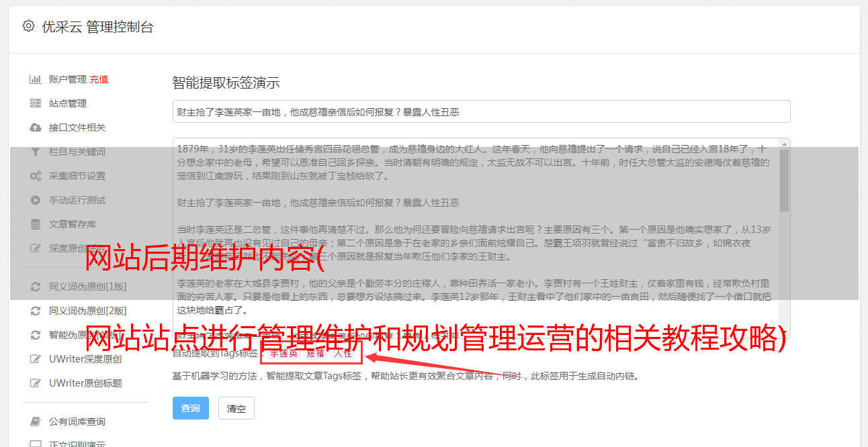The image size is (868, 447).
Task: Click the blue 查询 button
Action: 191,408
